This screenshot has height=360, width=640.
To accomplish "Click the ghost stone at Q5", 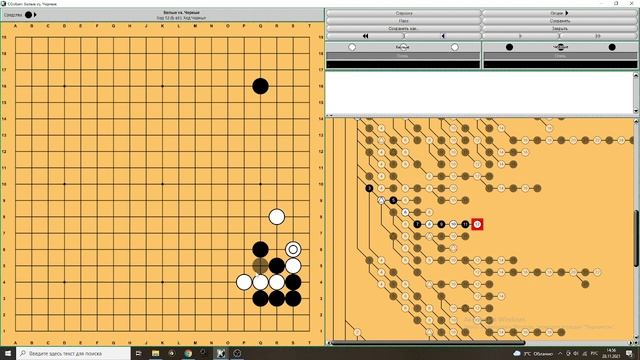I will tap(260, 266).
